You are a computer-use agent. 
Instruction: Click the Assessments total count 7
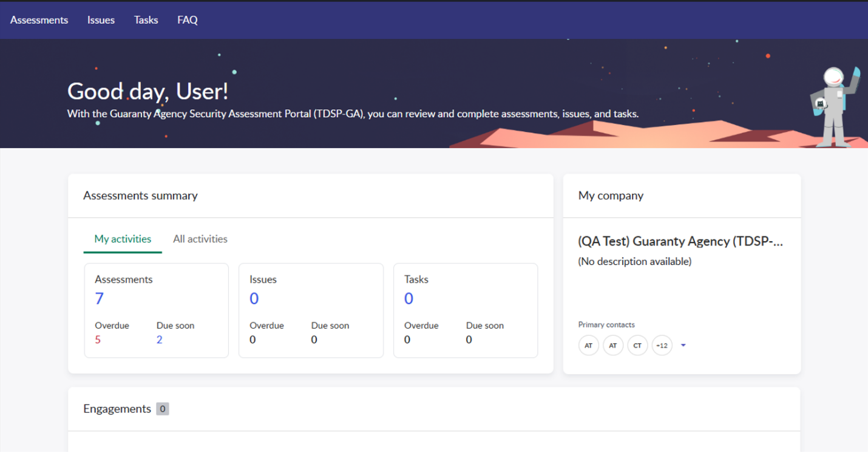(x=100, y=298)
